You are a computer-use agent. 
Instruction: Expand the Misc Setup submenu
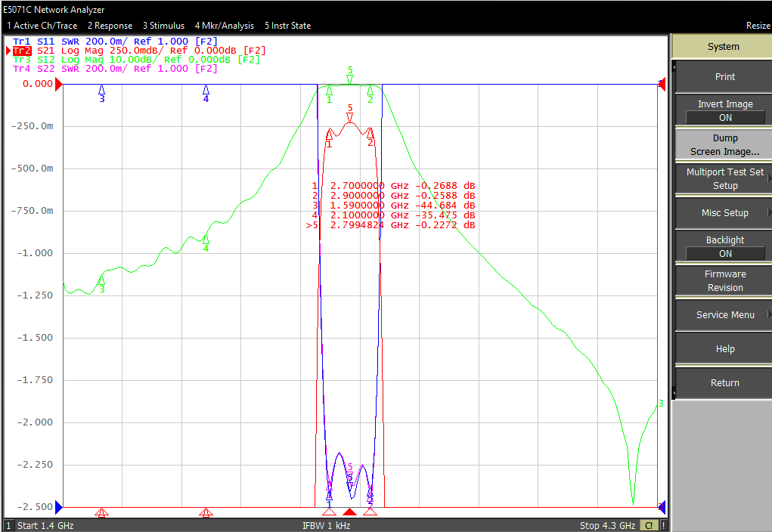coord(724,212)
